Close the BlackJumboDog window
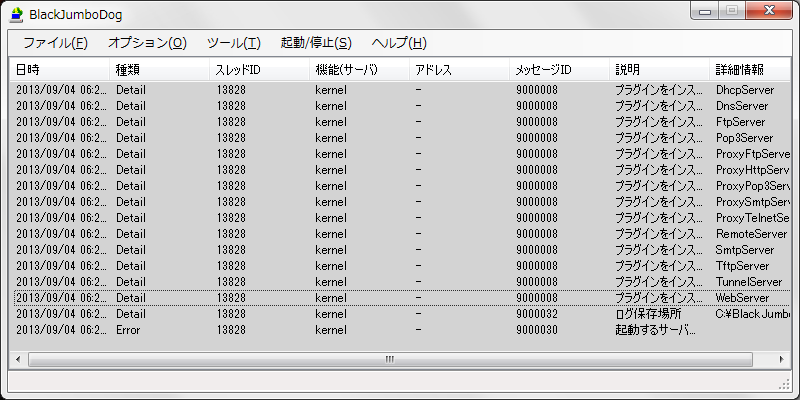The width and height of the screenshot is (800, 400). click(769, 11)
